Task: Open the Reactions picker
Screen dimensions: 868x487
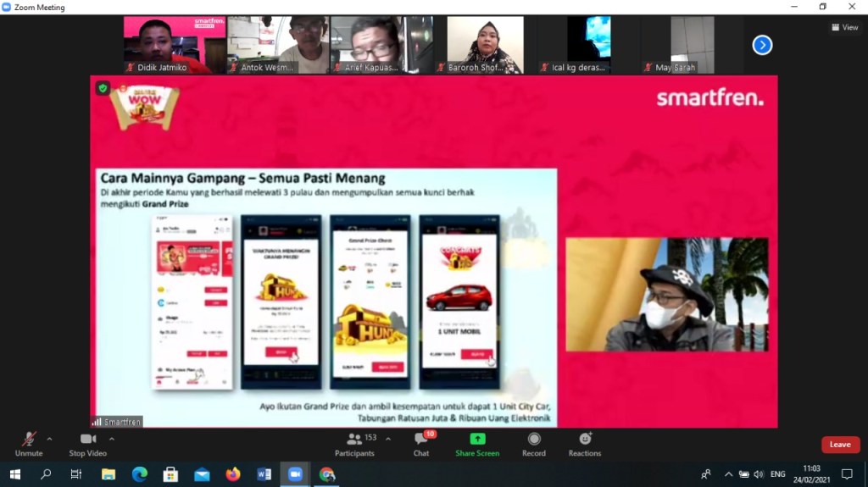Action: (585, 444)
